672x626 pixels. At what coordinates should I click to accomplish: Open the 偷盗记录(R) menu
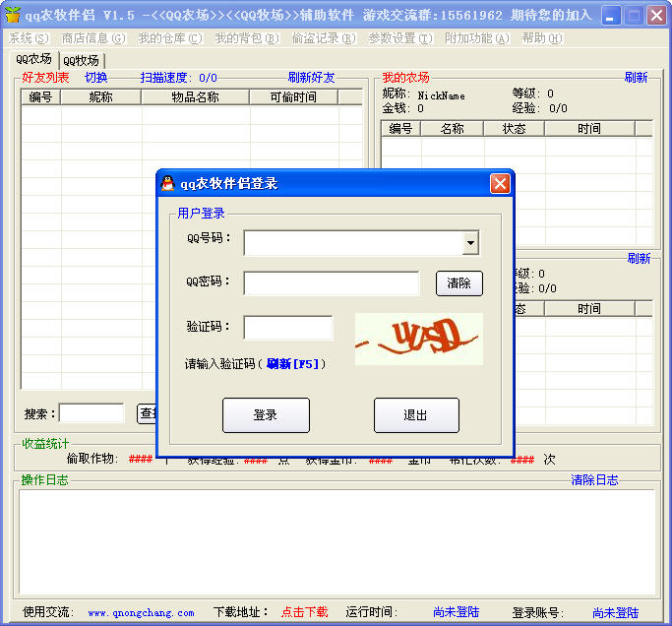[x=324, y=38]
